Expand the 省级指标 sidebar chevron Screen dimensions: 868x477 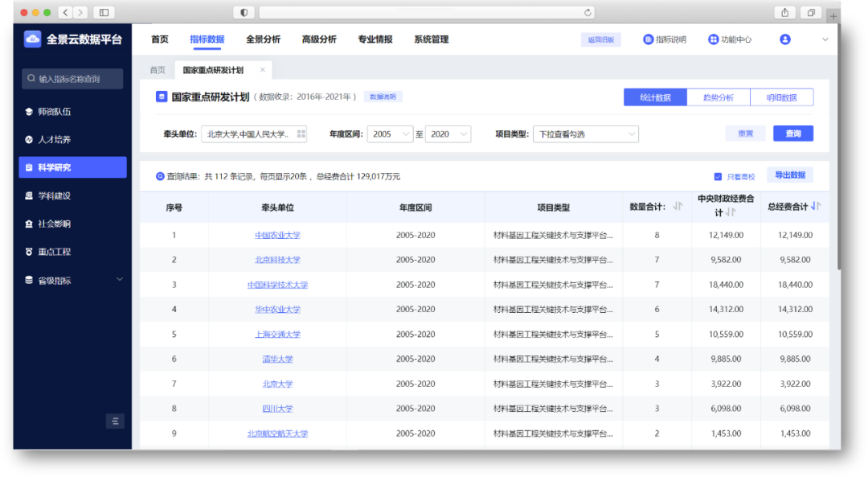120,280
